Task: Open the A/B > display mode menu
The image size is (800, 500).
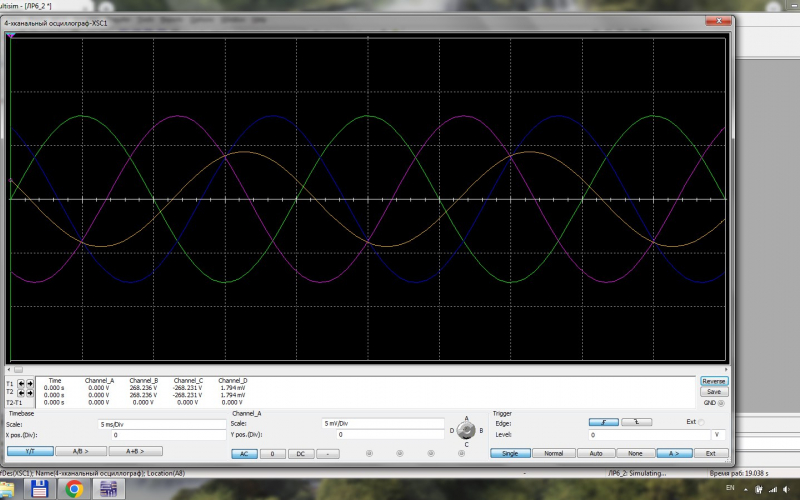Action: pyautogui.click(x=81, y=451)
